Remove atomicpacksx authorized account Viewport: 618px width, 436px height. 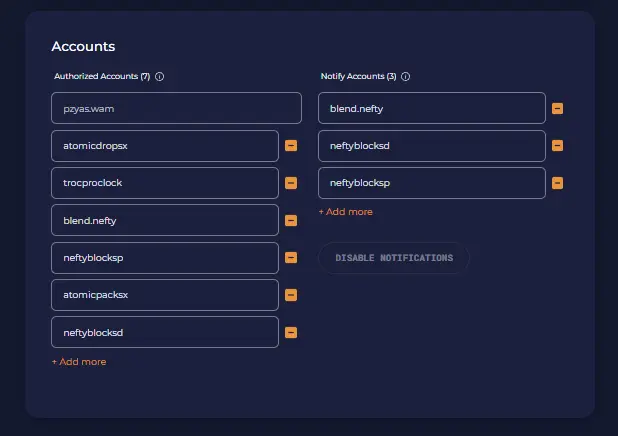click(291, 295)
